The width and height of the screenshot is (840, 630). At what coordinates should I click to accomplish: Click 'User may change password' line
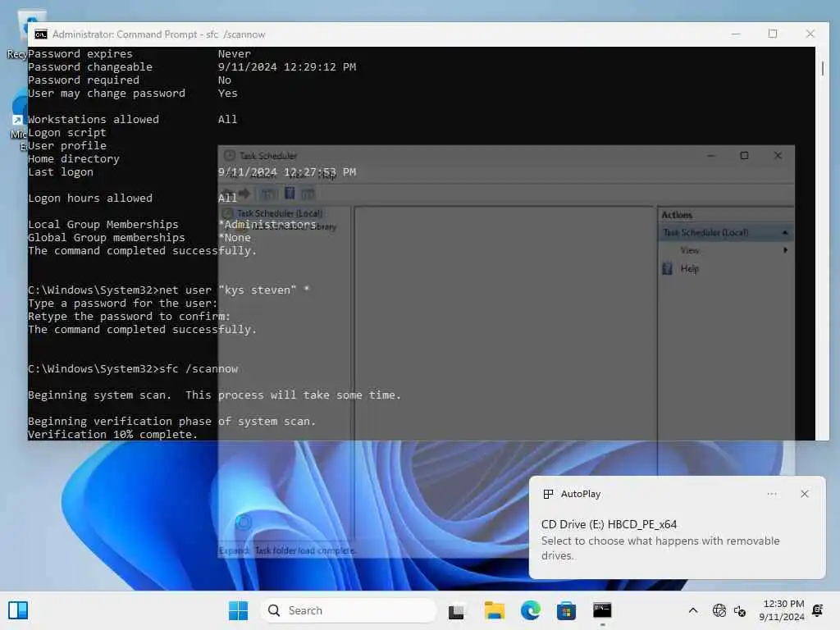point(107,94)
